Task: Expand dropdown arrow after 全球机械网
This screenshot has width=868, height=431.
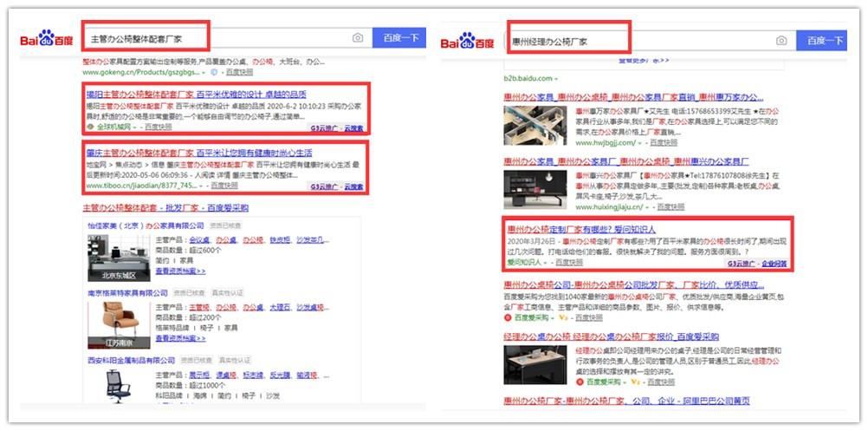Action: pos(134,127)
